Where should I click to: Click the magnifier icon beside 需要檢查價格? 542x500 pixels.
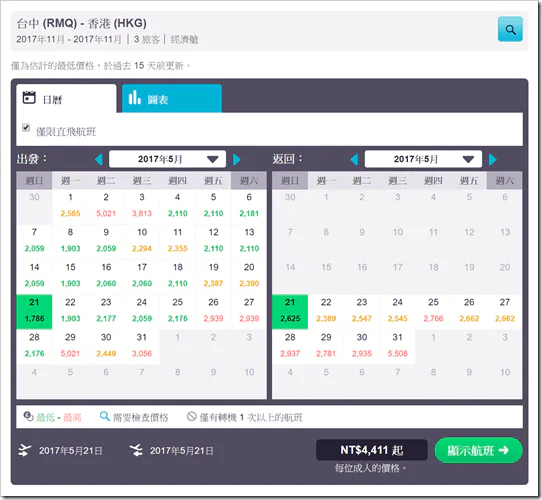(104, 416)
